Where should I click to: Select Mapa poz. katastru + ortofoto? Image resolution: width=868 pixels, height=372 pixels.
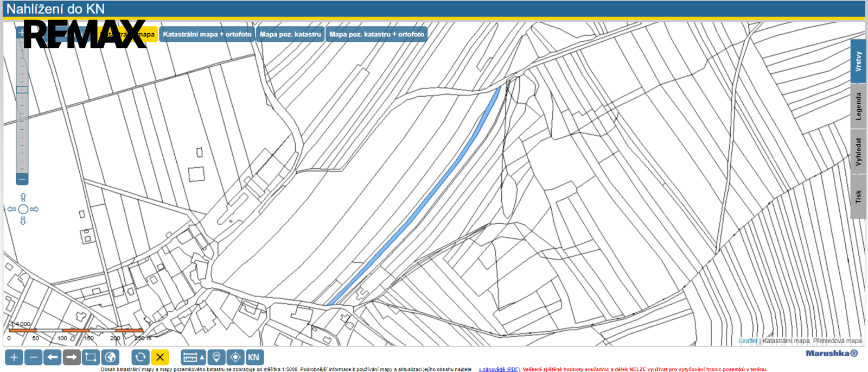tap(376, 34)
